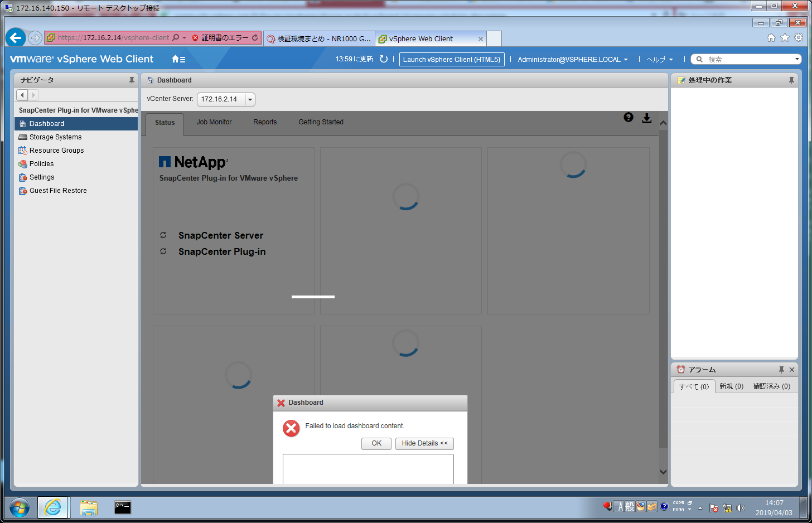The height and width of the screenshot is (523, 812).
Task: Click the browser forward arrow button
Action: (35, 38)
